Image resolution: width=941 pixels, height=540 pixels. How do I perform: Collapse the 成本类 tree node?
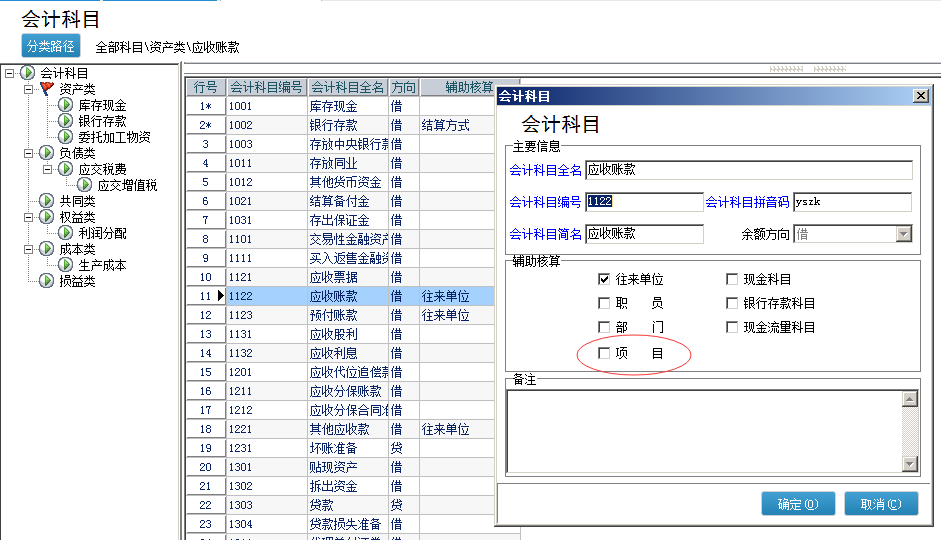pyautogui.click(x=28, y=249)
